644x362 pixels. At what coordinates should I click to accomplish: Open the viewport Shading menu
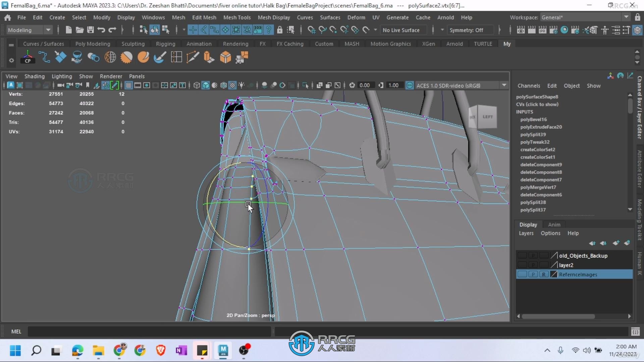point(34,76)
